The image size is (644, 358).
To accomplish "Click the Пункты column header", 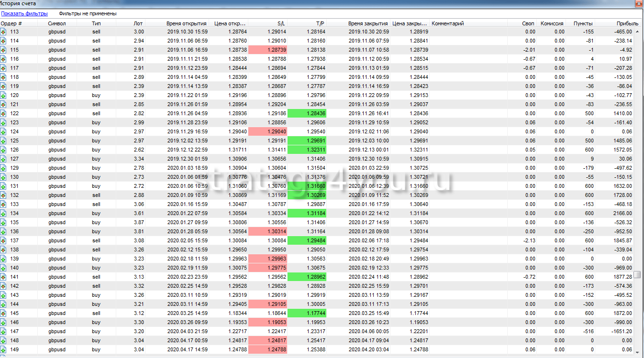I will [583, 23].
